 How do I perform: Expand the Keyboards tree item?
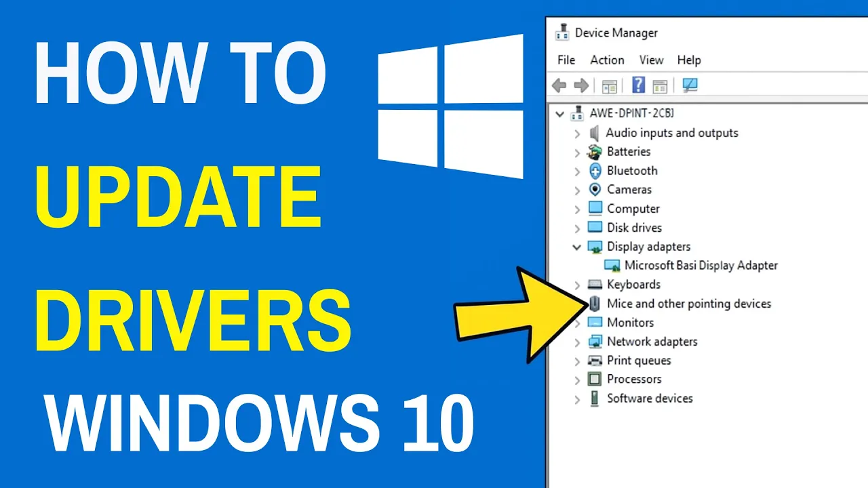[x=577, y=285]
